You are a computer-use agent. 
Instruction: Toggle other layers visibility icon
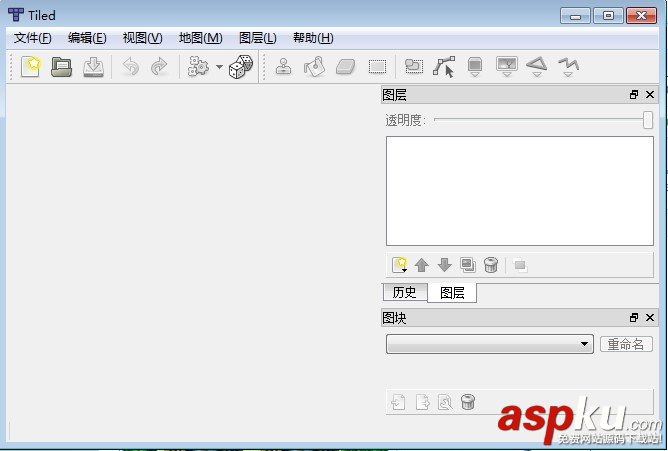tap(520, 265)
